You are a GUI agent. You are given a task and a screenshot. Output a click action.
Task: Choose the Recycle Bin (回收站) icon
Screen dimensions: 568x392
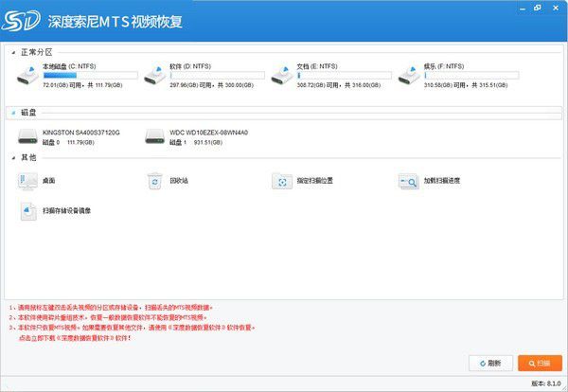[155, 181]
